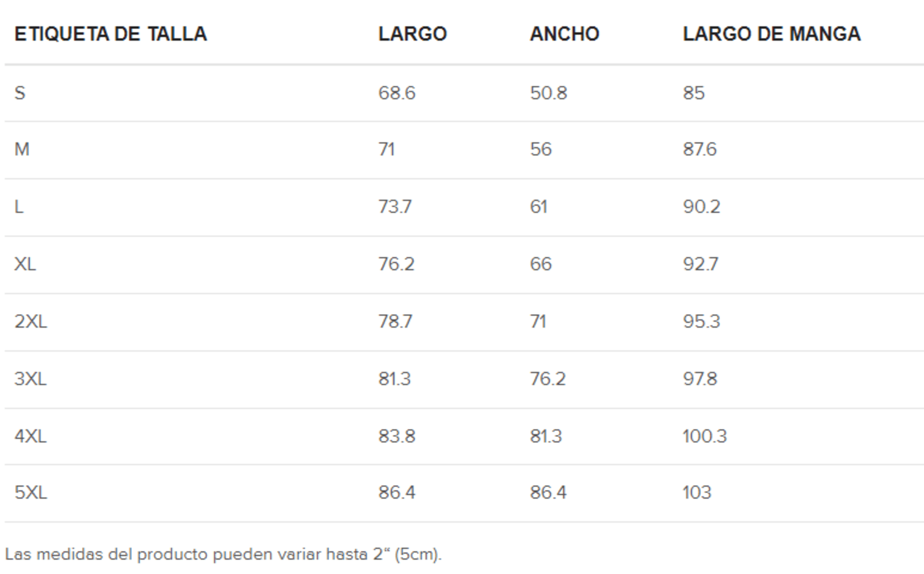Click the 87.6 sleeve value for M

click(700, 149)
